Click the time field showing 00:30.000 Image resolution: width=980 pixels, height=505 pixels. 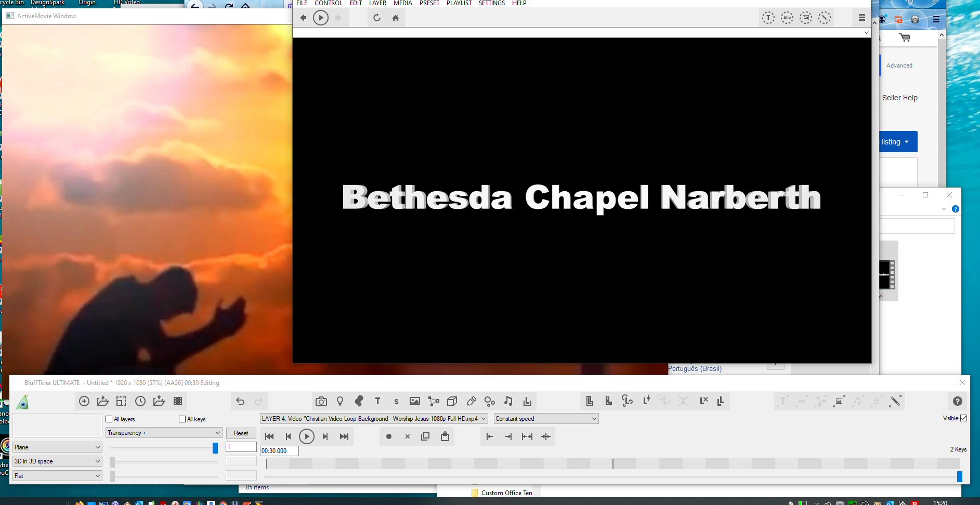click(x=279, y=451)
